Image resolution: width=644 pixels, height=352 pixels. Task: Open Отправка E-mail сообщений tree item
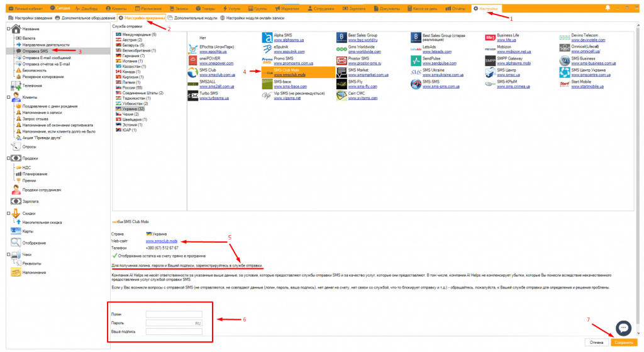tap(43, 58)
